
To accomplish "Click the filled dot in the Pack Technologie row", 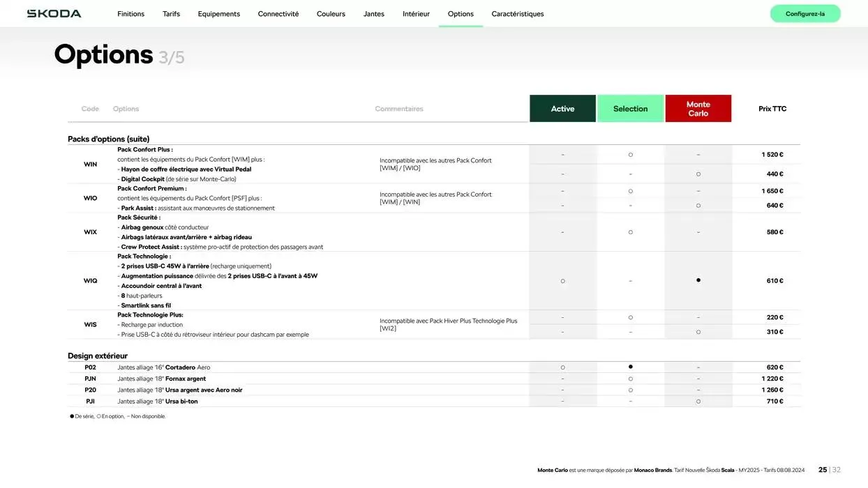I will [698, 280].
